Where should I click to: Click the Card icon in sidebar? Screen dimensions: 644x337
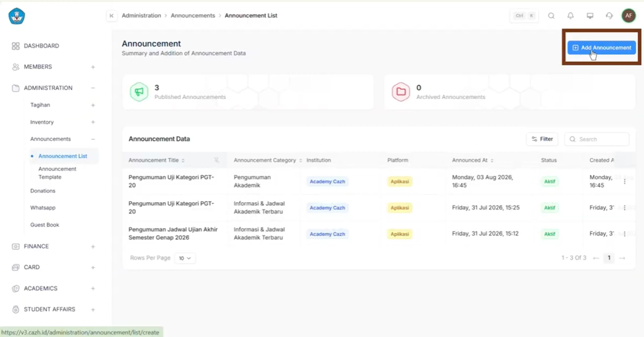[x=15, y=268]
